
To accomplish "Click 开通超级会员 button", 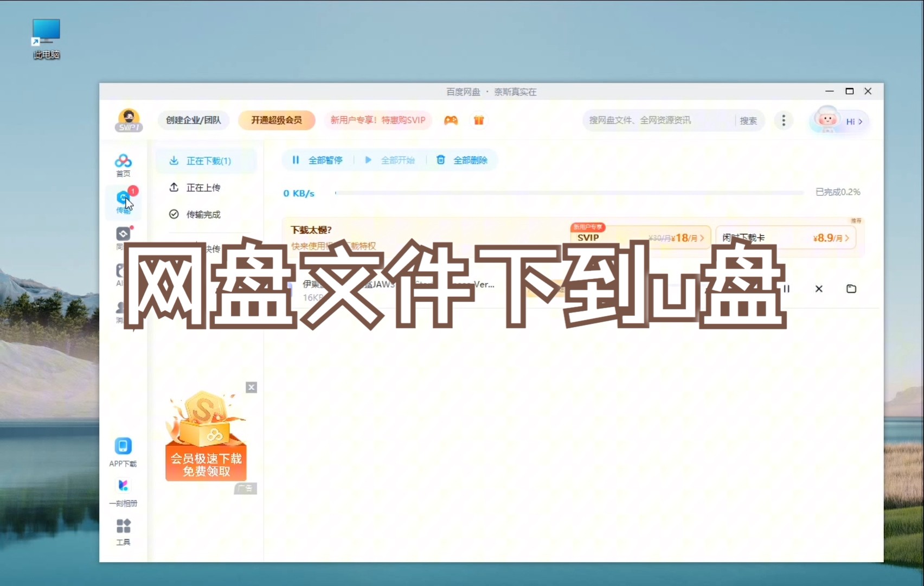I will pyautogui.click(x=277, y=120).
